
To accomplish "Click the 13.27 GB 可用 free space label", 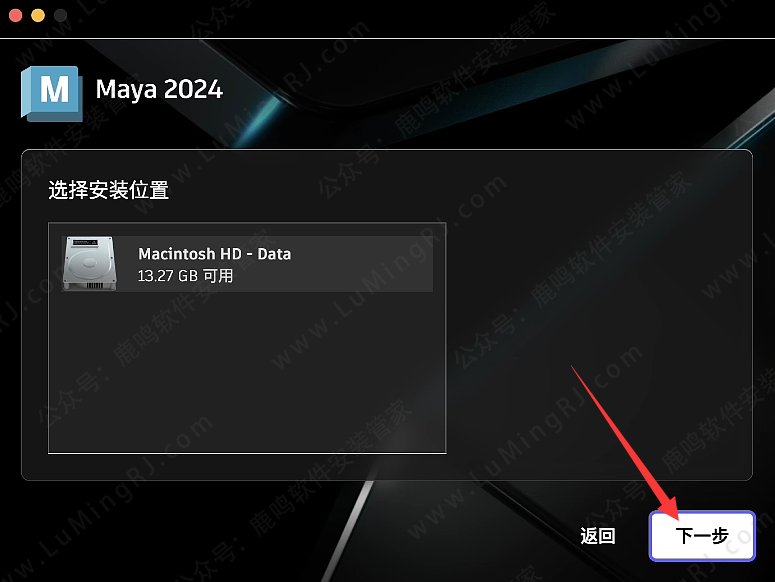I will click(185, 276).
